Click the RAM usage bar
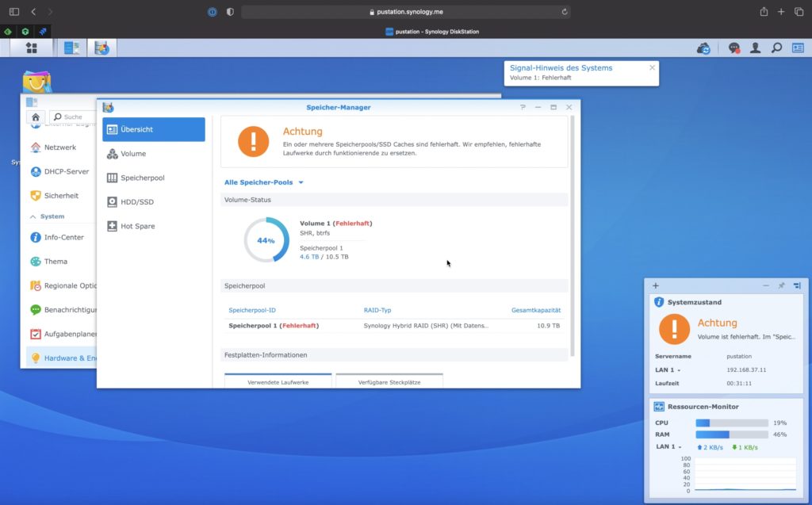This screenshot has width=812, height=505. tap(732, 434)
